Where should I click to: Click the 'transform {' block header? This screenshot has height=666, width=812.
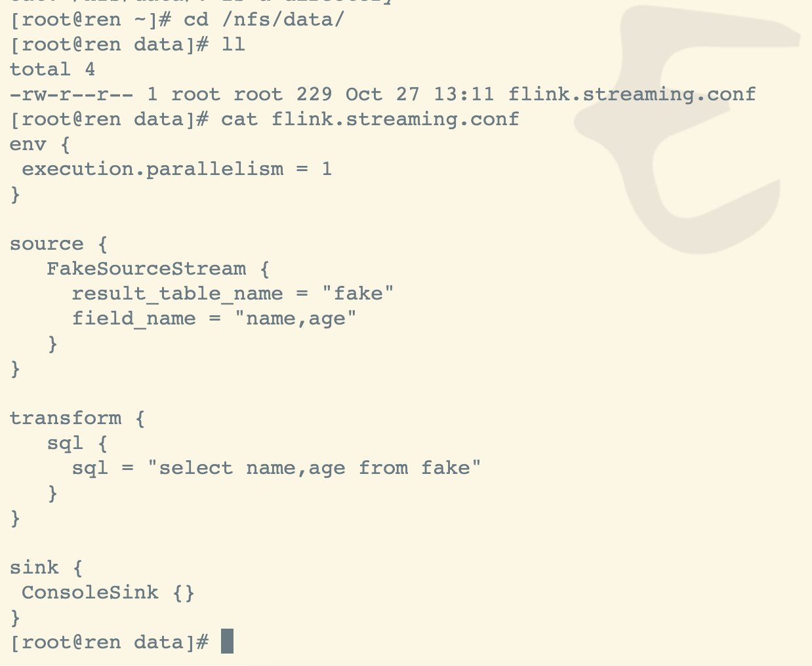pyautogui.click(x=77, y=418)
